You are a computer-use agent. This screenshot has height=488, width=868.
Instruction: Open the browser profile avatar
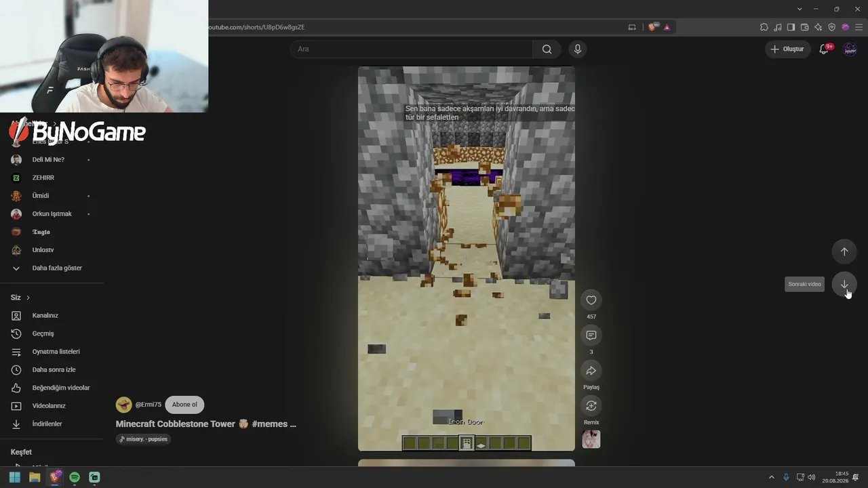click(x=846, y=27)
